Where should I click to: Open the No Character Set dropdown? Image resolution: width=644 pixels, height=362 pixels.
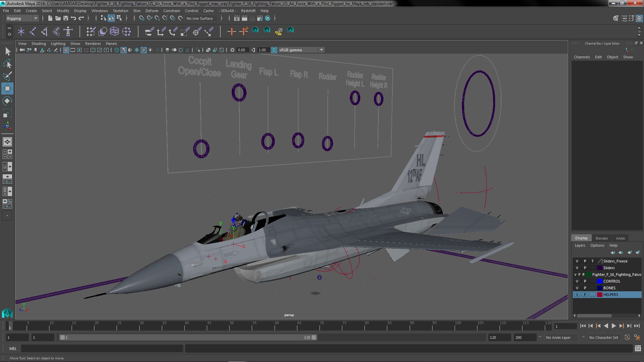[604, 338]
